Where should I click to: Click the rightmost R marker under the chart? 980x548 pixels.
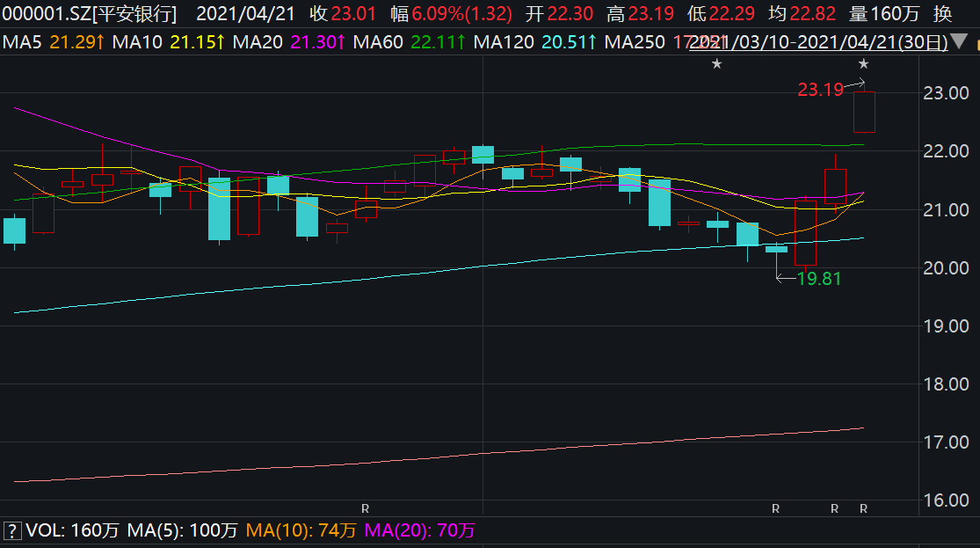tap(863, 508)
